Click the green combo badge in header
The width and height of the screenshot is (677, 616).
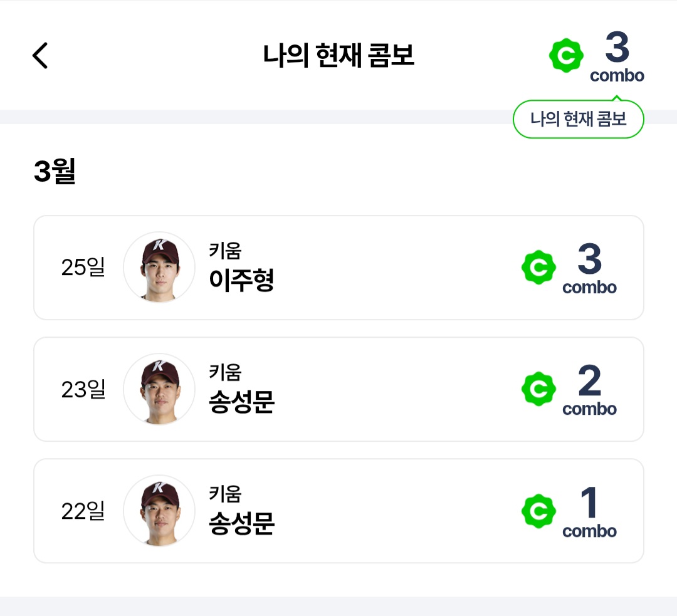point(566,56)
